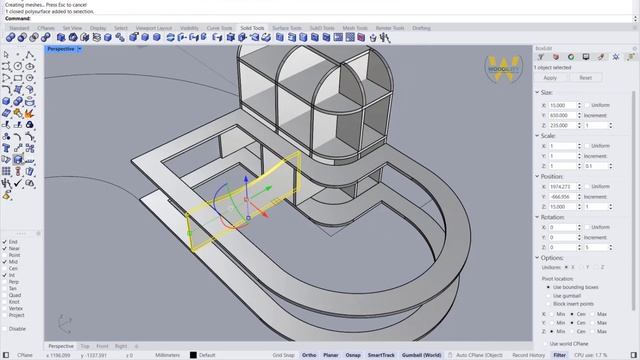Enable the Point osnap checkbox

coord(4,255)
